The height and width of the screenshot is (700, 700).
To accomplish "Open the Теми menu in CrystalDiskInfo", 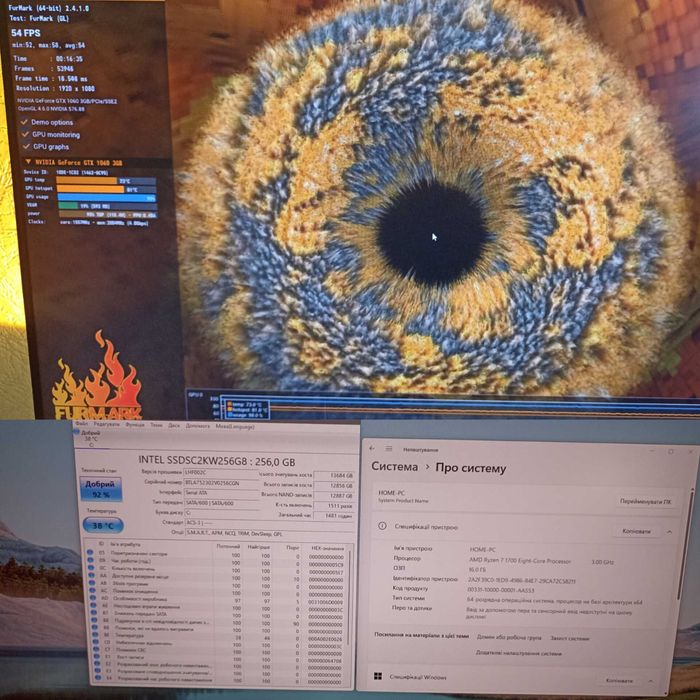I will coord(156,425).
